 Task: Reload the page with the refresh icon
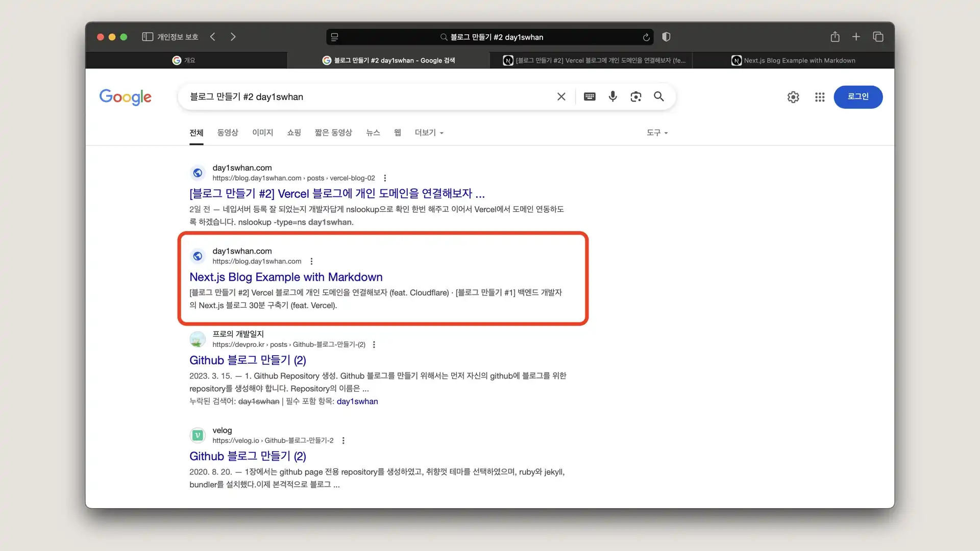[646, 37]
